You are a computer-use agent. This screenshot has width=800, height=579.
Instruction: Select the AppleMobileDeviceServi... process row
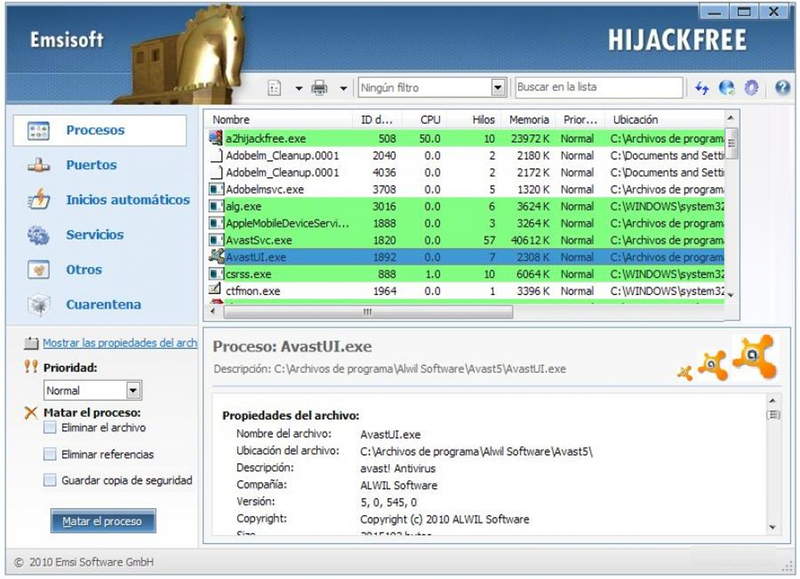[466, 223]
